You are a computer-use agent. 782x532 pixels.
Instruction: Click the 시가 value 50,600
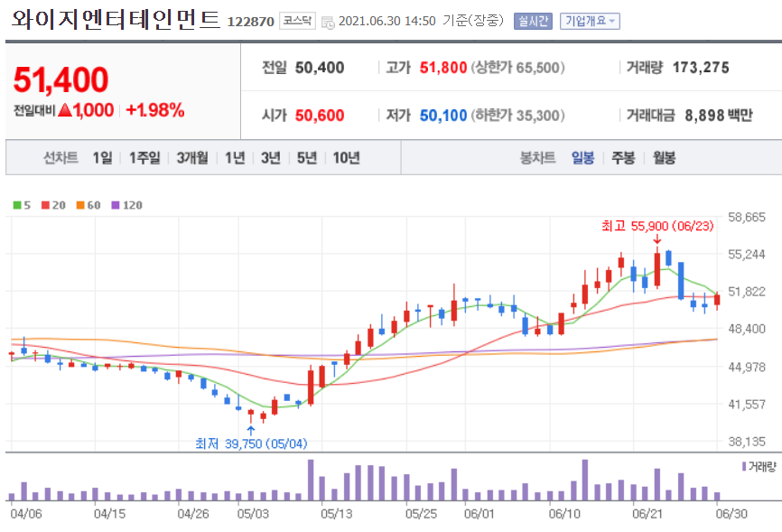click(320, 116)
